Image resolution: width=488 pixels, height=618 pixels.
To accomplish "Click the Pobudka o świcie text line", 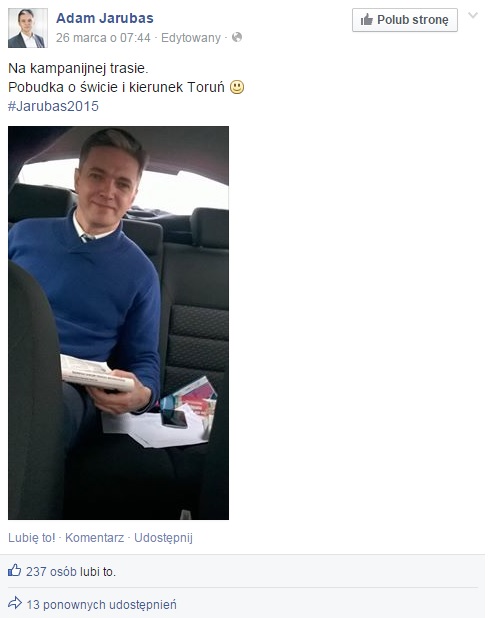I will click(x=116, y=87).
